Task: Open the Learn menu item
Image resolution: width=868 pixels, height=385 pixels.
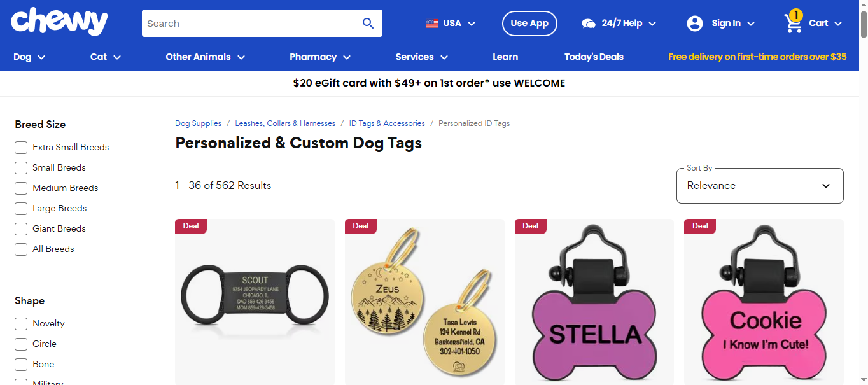Action: click(x=505, y=57)
